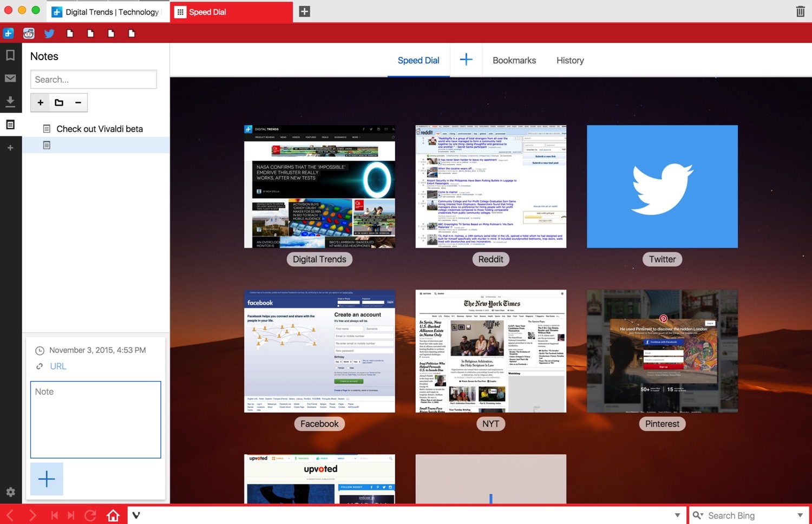Click the NYT speed dial label
Screen dimensions: 812x524
[x=491, y=424]
